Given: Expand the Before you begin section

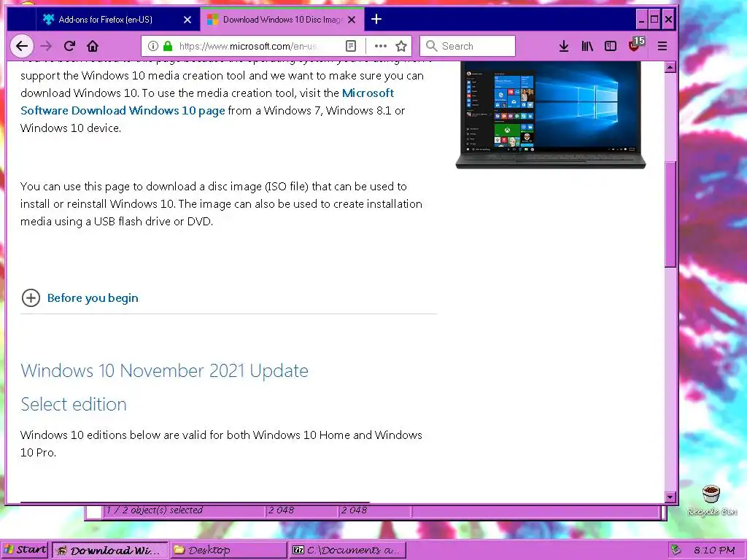Looking at the screenshot, I should click(31, 298).
